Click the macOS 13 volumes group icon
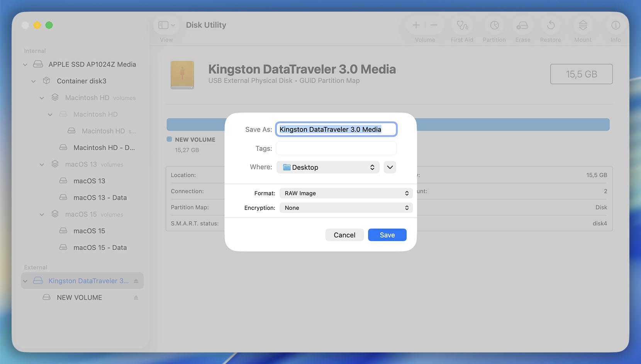Image resolution: width=641 pixels, height=364 pixels. pyautogui.click(x=55, y=164)
